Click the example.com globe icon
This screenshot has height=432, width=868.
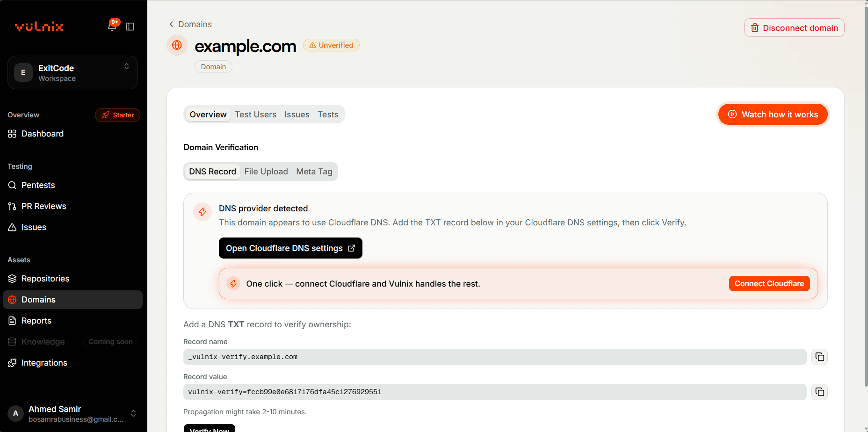point(177,45)
